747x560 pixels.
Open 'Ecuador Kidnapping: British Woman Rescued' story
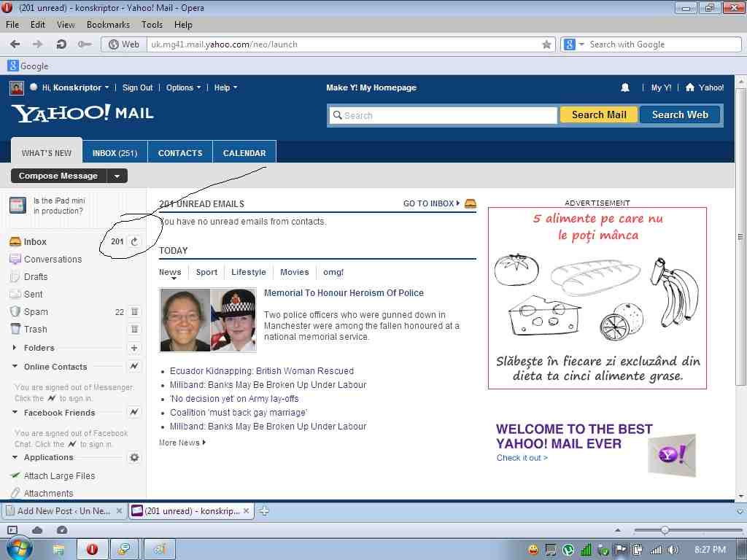(262, 371)
